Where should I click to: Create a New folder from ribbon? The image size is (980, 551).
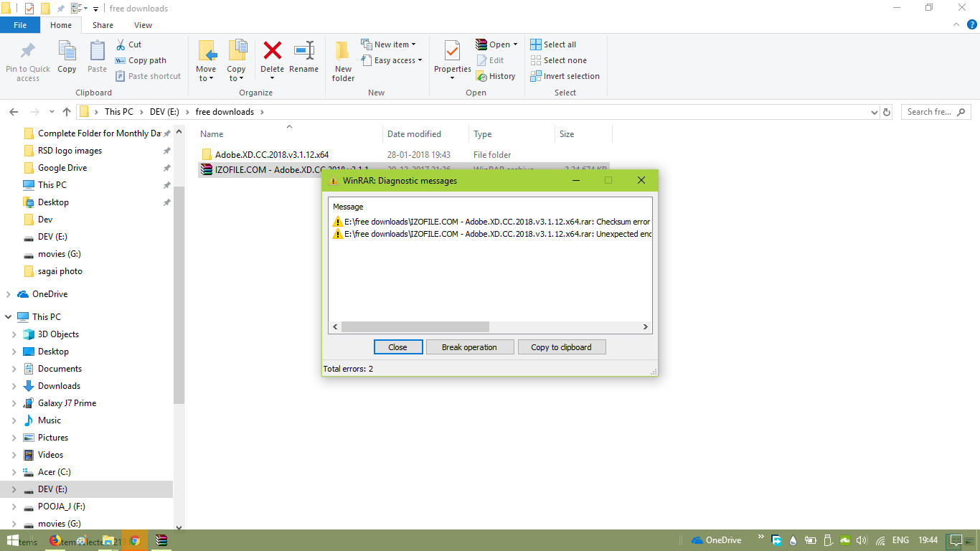[343, 61]
